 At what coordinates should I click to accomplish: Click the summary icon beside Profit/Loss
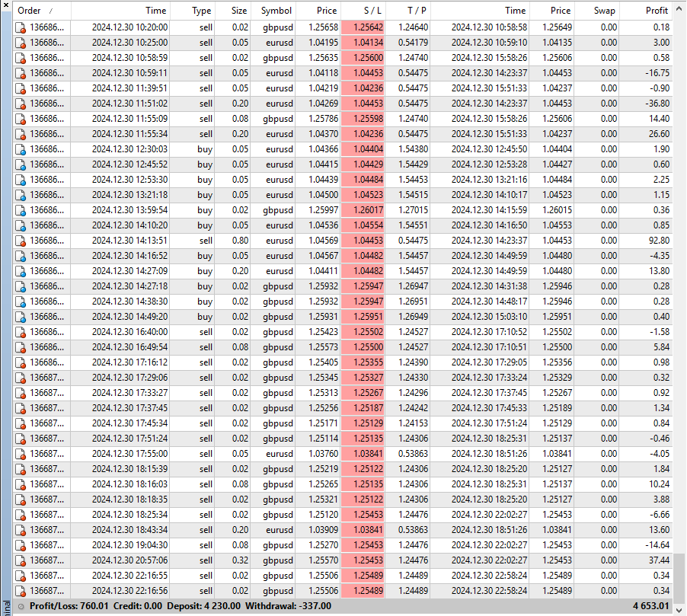point(21,606)
